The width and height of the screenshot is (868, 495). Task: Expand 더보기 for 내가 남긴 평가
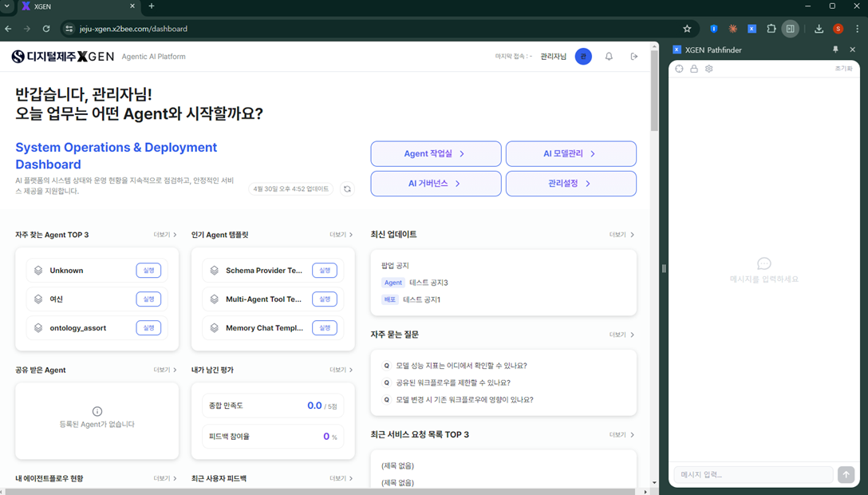click(x=341, y=370)
